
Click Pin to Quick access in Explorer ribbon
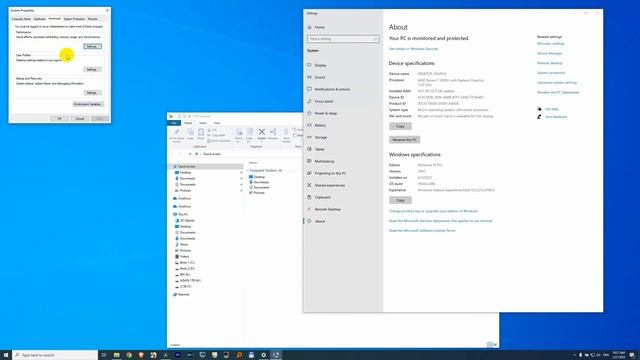(x=176, y=135)
